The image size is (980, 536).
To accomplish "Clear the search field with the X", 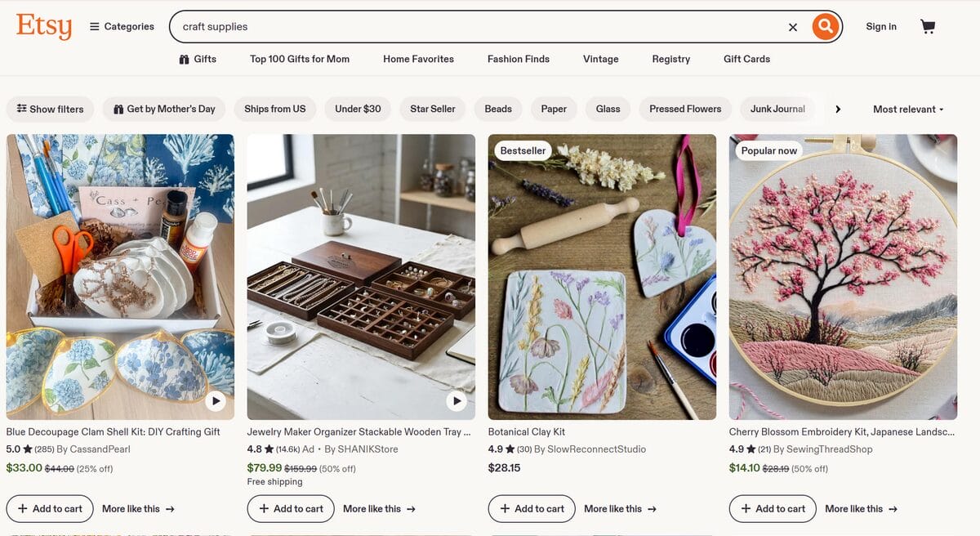I will (x=792, y=27).
